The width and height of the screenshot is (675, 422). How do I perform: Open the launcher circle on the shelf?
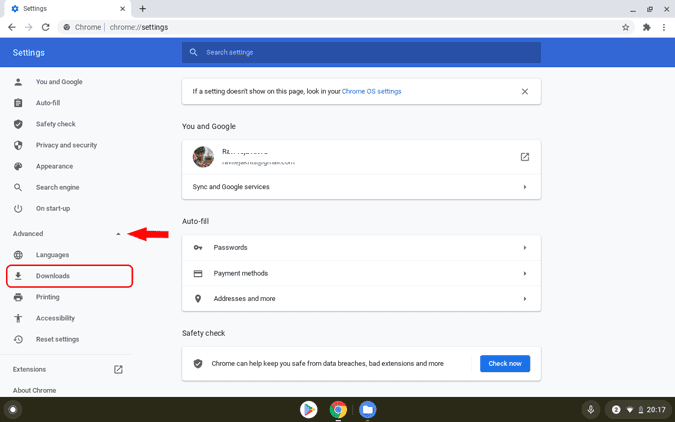pyautogui.click(x=13, y=410)
